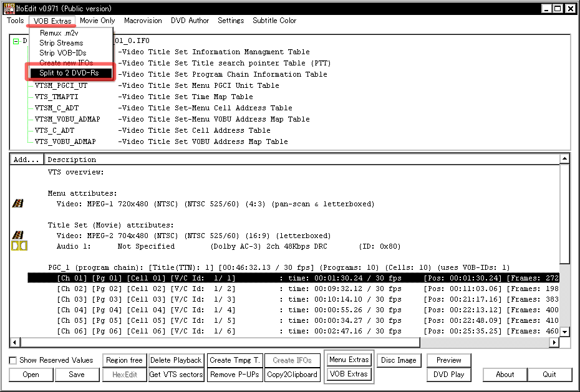Click the Audio 1 Dolby AC-3 line

228,246
